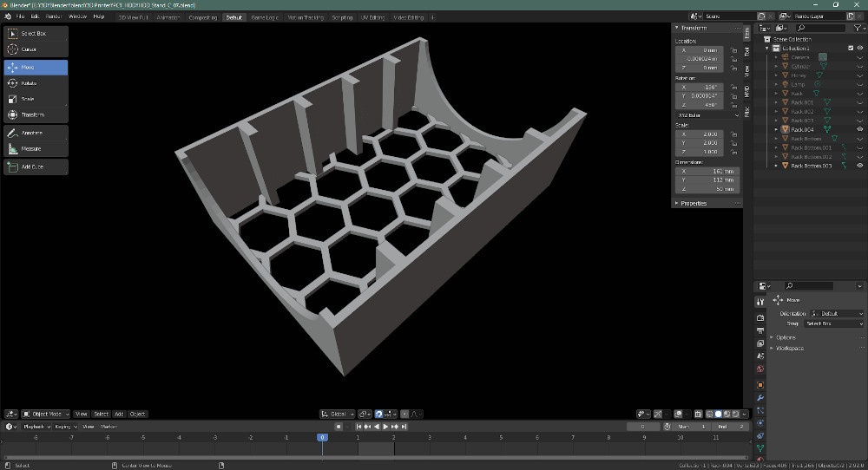Open the timeline Marker menu
Image resolution: width=868 pixels, height=470 pixels.
pos(108,427)
